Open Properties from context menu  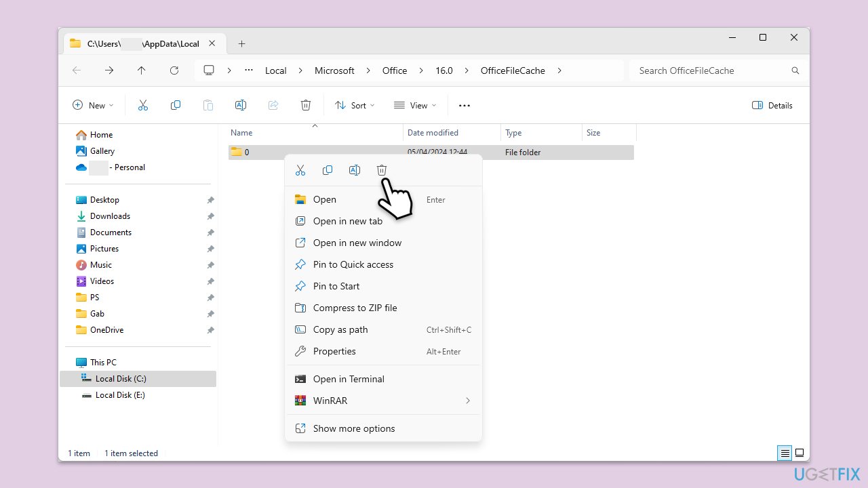coord(383,351)
